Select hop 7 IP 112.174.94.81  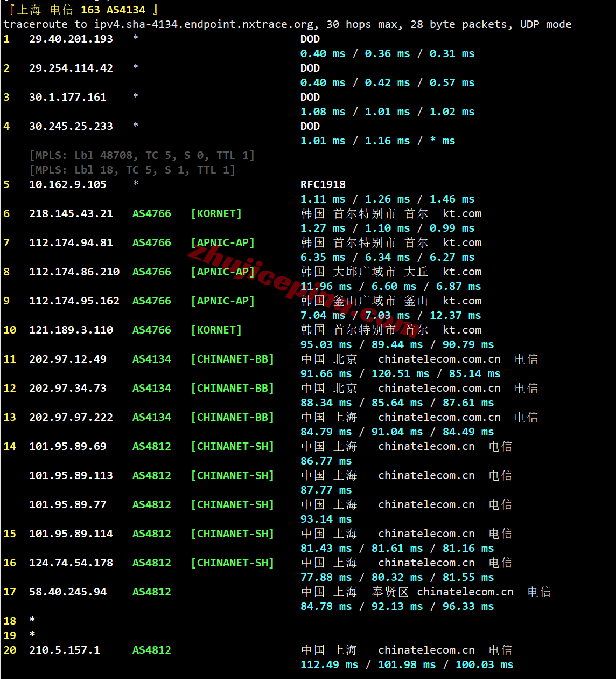[x=71, y=242]
